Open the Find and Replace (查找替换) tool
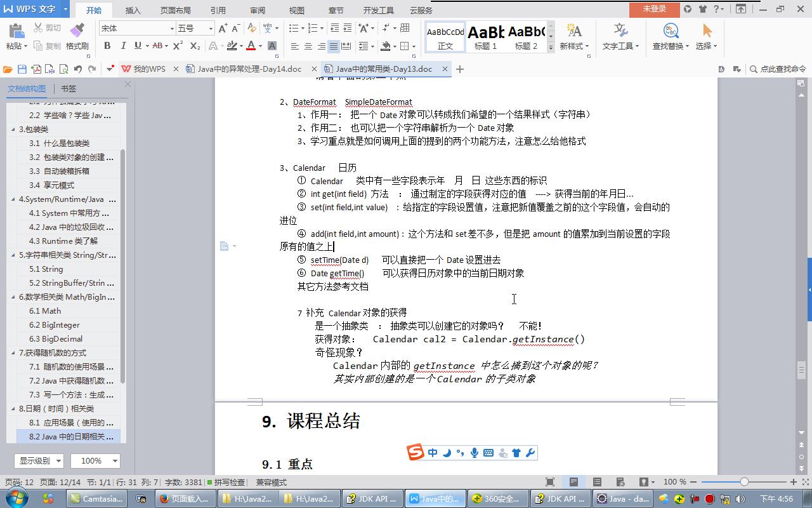Viewport: 812px width, 508px height. pos(671,36)
